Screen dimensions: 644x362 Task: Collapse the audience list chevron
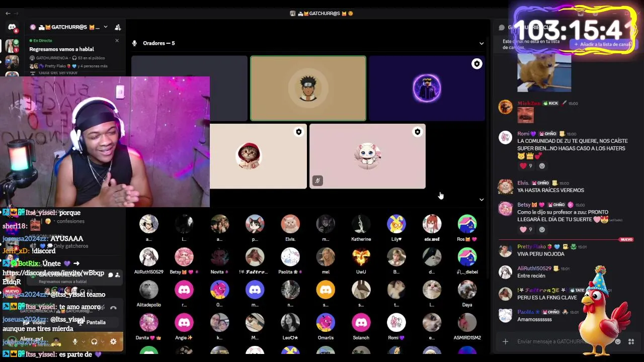(x=481, y=200)
